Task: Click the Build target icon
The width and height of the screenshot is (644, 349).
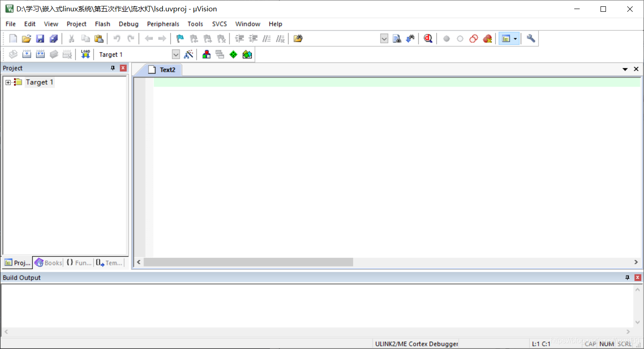Action: click(x=27, y=54)
